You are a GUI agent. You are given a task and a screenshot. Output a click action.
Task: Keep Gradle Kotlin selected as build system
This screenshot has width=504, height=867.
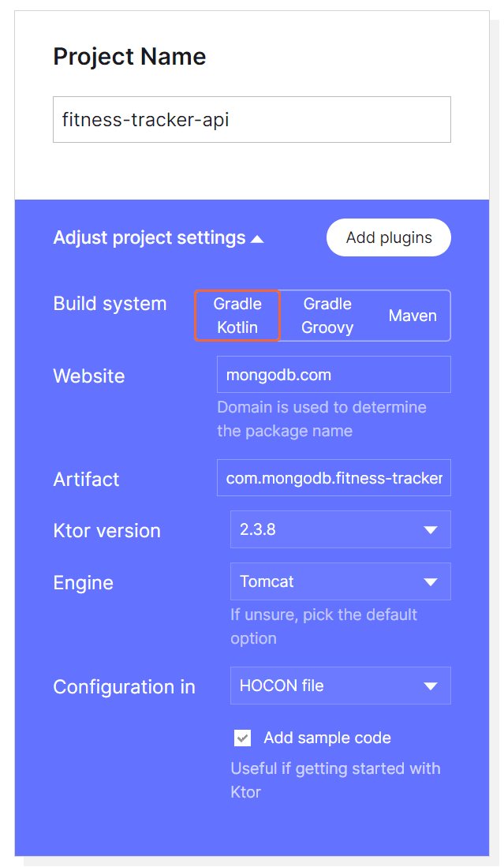tap(237, 315)
